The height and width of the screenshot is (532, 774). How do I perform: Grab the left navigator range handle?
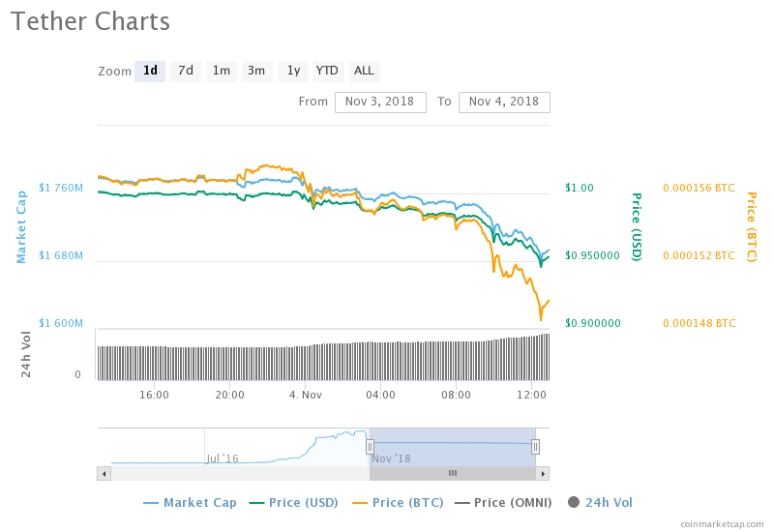(370, 446)
